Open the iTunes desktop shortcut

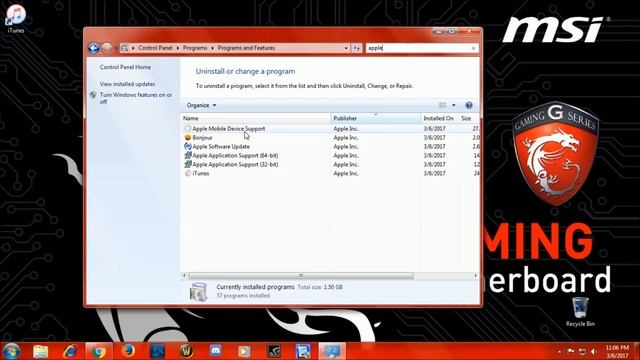tap(16, 18)
